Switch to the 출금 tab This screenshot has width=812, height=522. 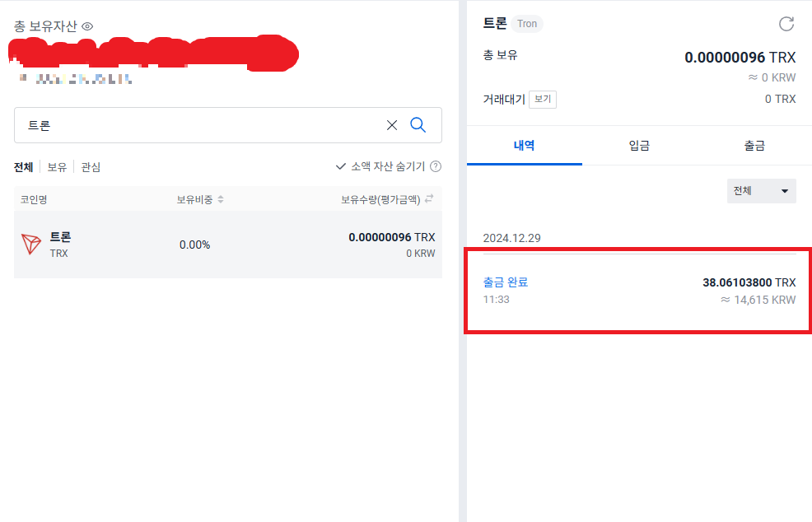tap(754, 146)
